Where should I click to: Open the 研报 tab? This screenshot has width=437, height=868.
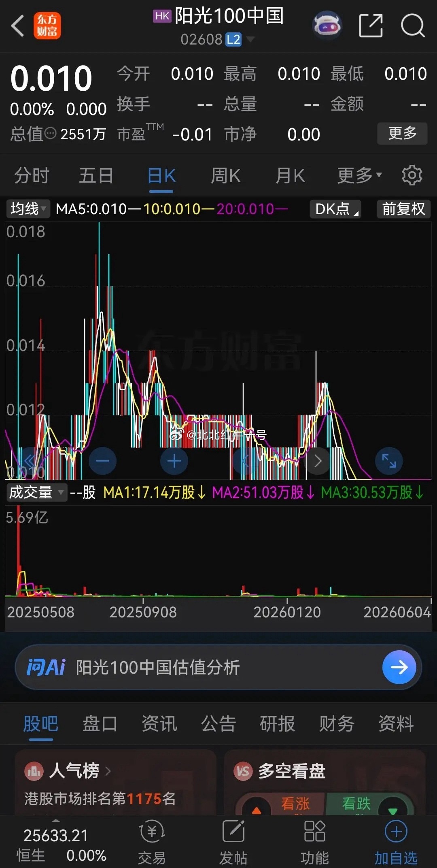click(278, 724)
